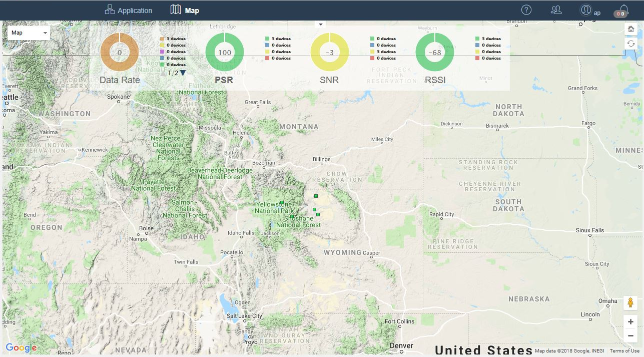The height and width of the screenshot is (357, 644).
Task: Click the green SNR legend swatch
Action: click(372, 39)
